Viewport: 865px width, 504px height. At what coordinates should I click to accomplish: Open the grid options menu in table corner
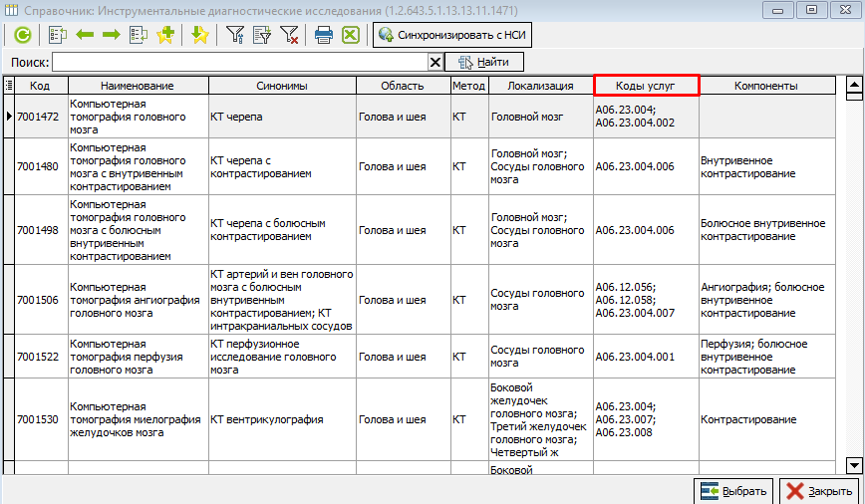point(9,86)
